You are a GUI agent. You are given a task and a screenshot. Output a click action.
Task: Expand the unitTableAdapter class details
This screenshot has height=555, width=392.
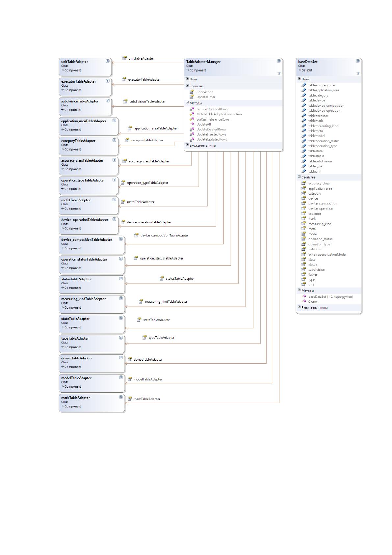point(108,61)
